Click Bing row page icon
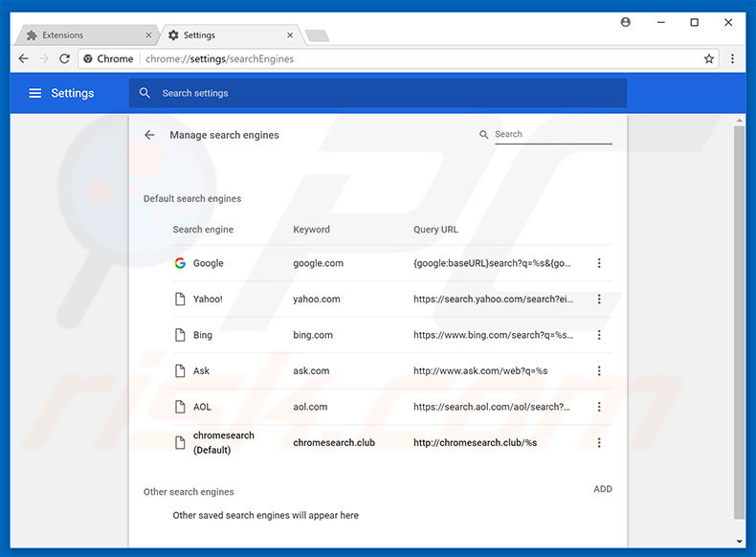The width and height of the screenshot is (756, 557). (x=180, y=335)
